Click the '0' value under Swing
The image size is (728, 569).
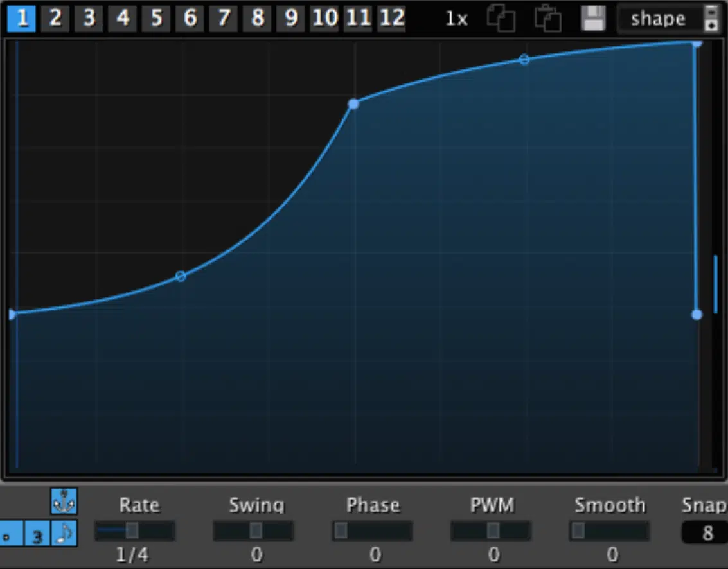point(256,555)
